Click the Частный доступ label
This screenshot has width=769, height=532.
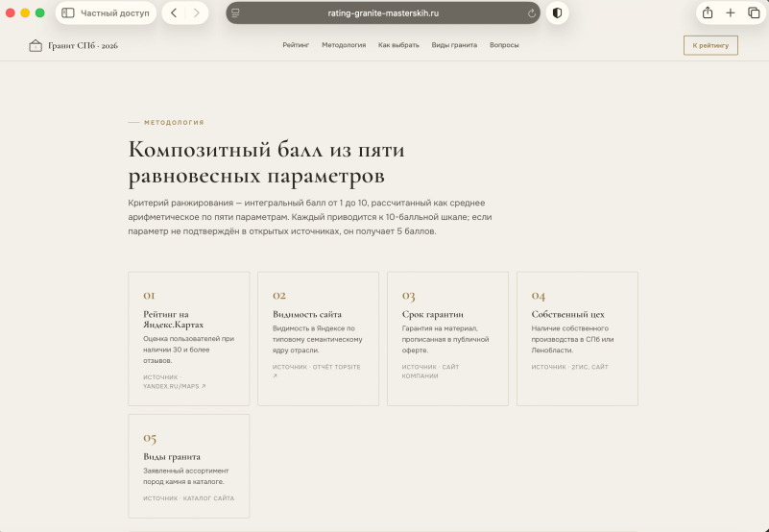pos(115,13)
